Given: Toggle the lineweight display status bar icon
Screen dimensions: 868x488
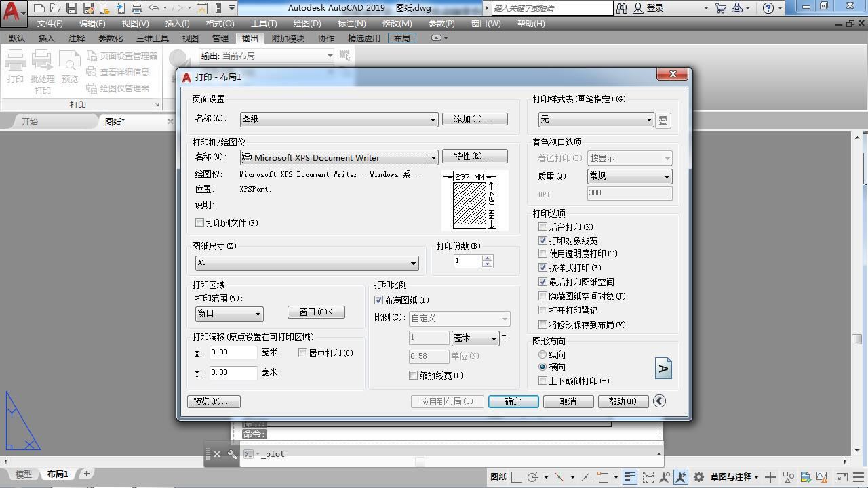Looking at the screenshot, I should click(x=629, y=477).
